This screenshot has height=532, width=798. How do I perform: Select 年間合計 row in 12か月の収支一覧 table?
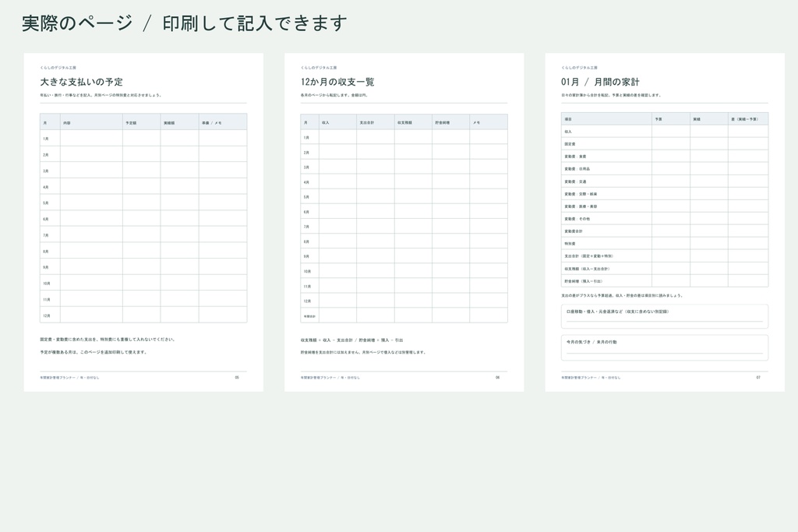click(404, 315)
